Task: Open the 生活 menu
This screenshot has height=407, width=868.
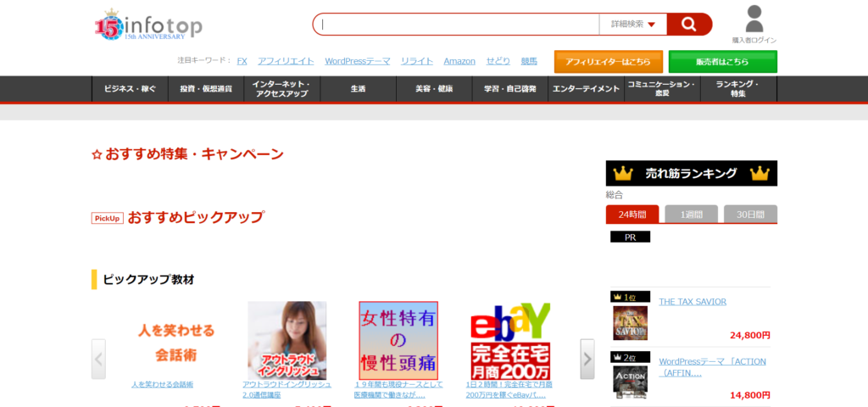Action: point(359,88)
